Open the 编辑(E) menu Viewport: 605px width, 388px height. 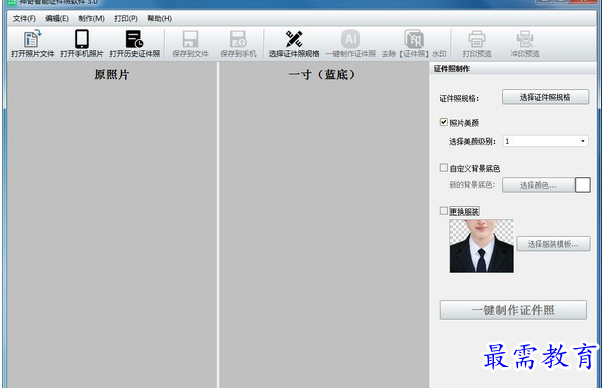pos(57,18)
